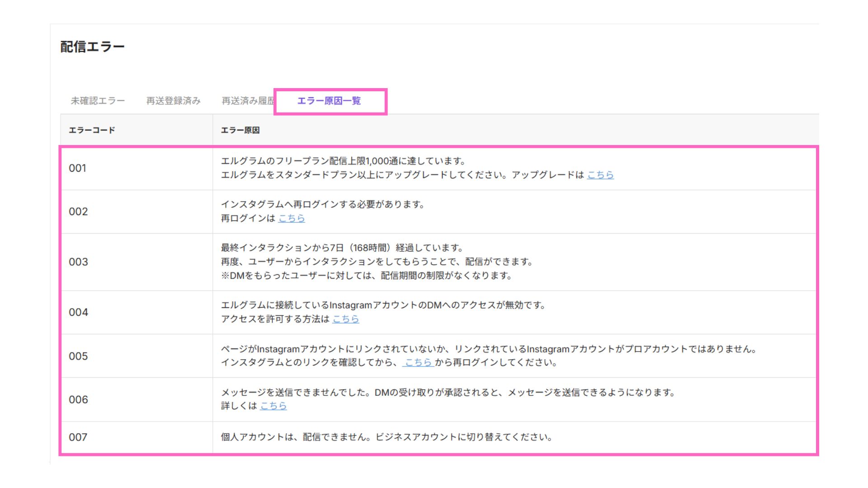Select the 再送済み履歴 tab

(x=247, y=101)
